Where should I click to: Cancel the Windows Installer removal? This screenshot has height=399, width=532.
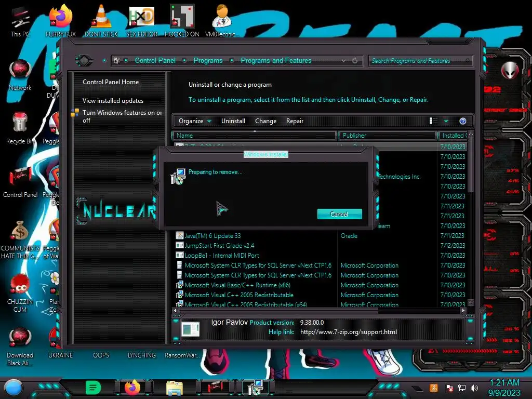pyautogui.click(x=339, y=214)
